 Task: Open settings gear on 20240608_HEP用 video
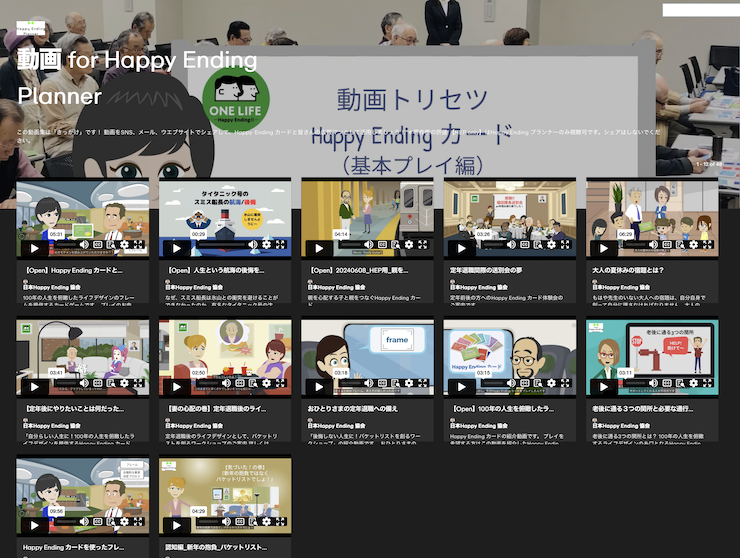(409, 244)
